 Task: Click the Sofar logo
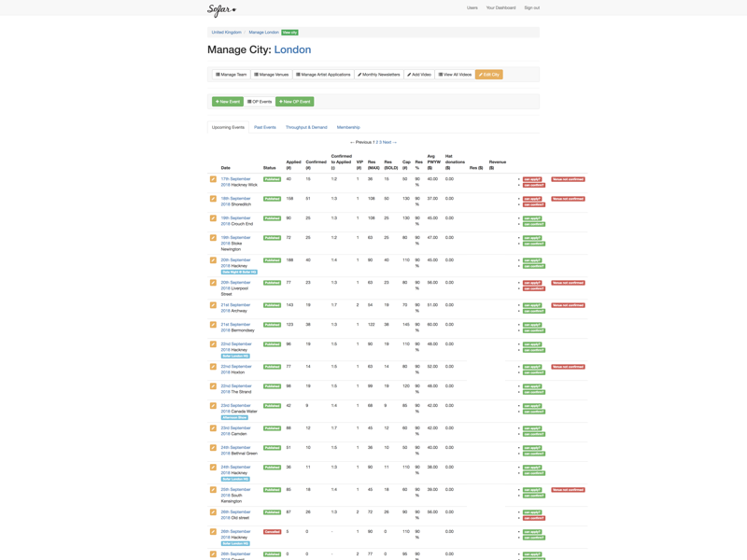221,9
